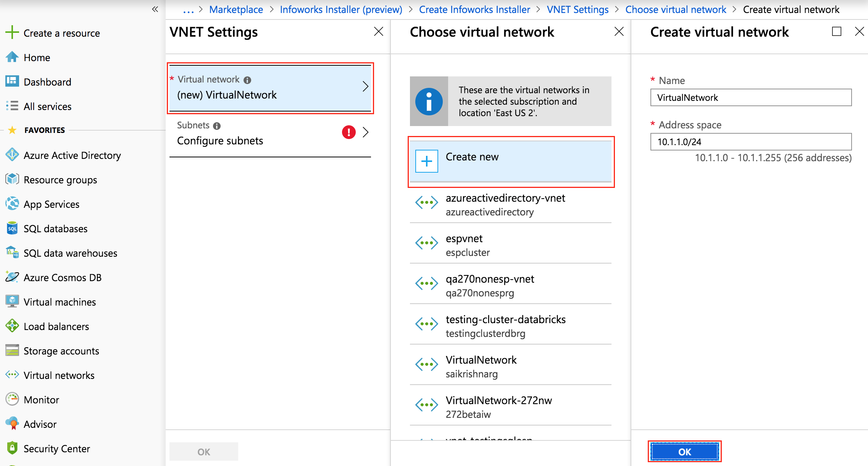Expand Configure subnets row chevron
868x466 pixels.
click(x=365, y=132)
